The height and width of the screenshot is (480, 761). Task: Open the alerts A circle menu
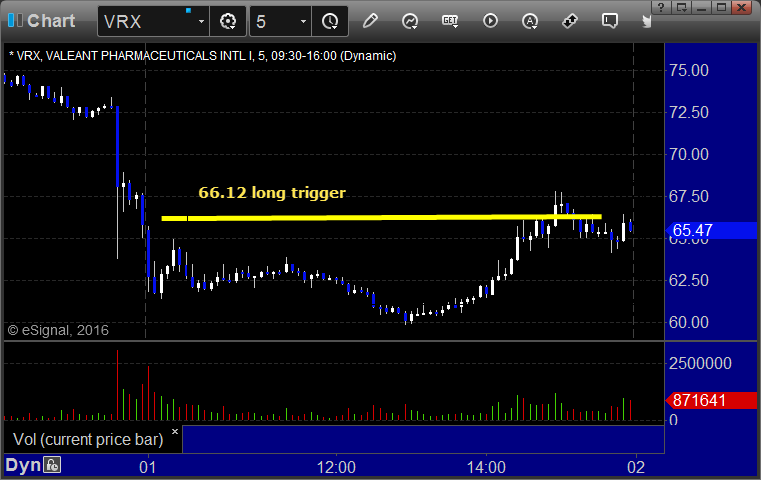click(529, 21)
